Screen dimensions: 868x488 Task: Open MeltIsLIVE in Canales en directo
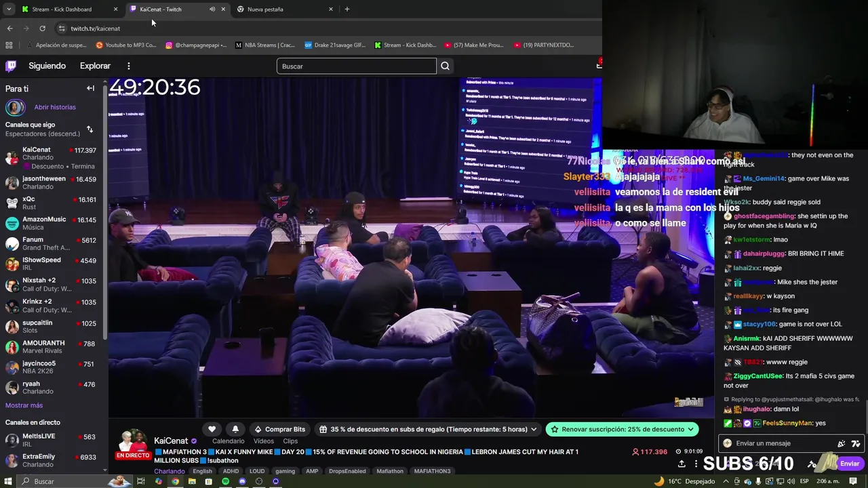point(51,440)
